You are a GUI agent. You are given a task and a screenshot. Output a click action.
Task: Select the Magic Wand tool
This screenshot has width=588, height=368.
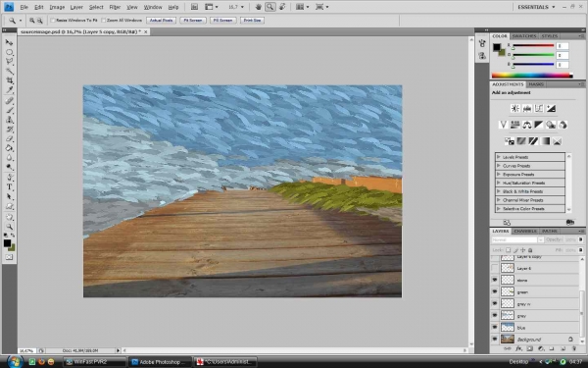[9, 71]
